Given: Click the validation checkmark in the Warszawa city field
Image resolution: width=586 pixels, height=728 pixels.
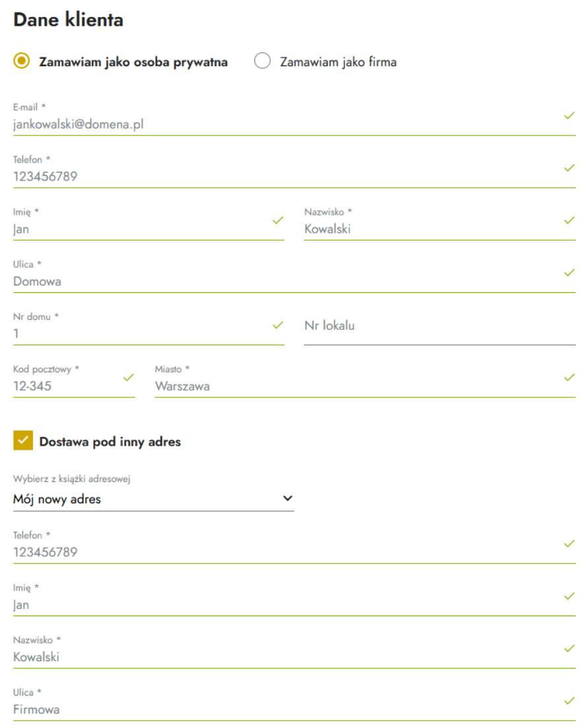Looking at the screenshot, I should pyautogui.click(x=569, y=378).
